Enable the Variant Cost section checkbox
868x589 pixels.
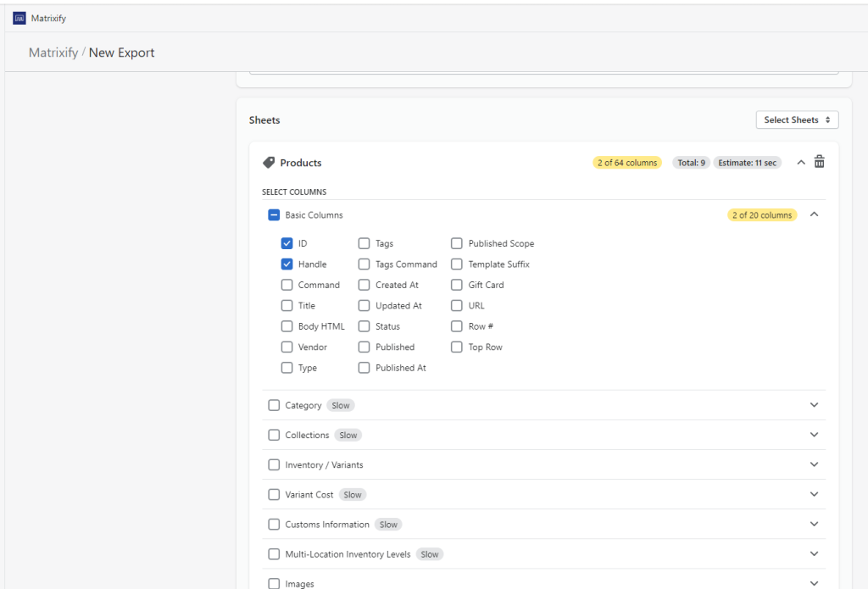coord(274,494)
